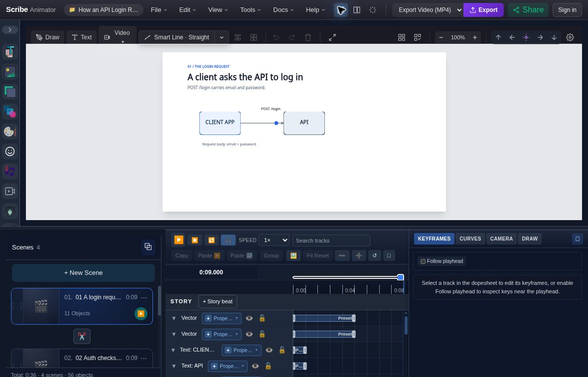
Task: Toggle lock on Text: API track
Action: 268,366
